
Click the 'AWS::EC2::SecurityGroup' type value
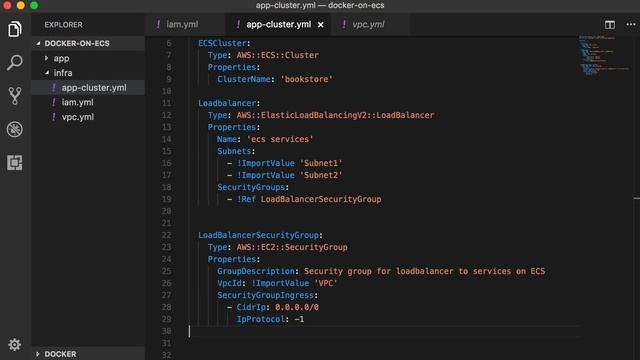click(x=292, y=247)
